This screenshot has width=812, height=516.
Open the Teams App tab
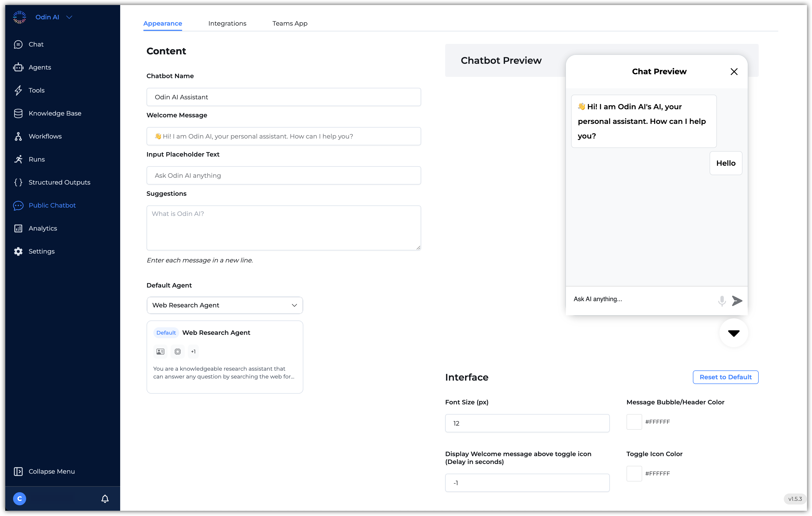tap(289, 23)
